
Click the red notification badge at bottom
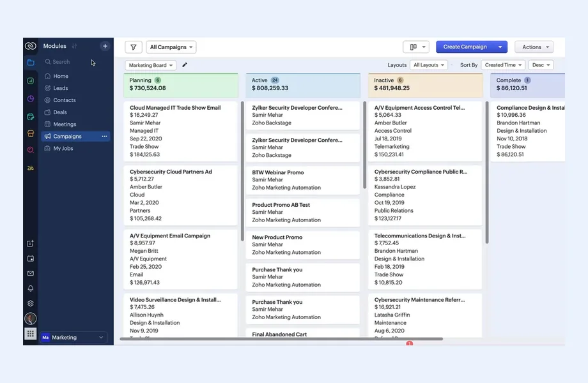coord(409,343)
